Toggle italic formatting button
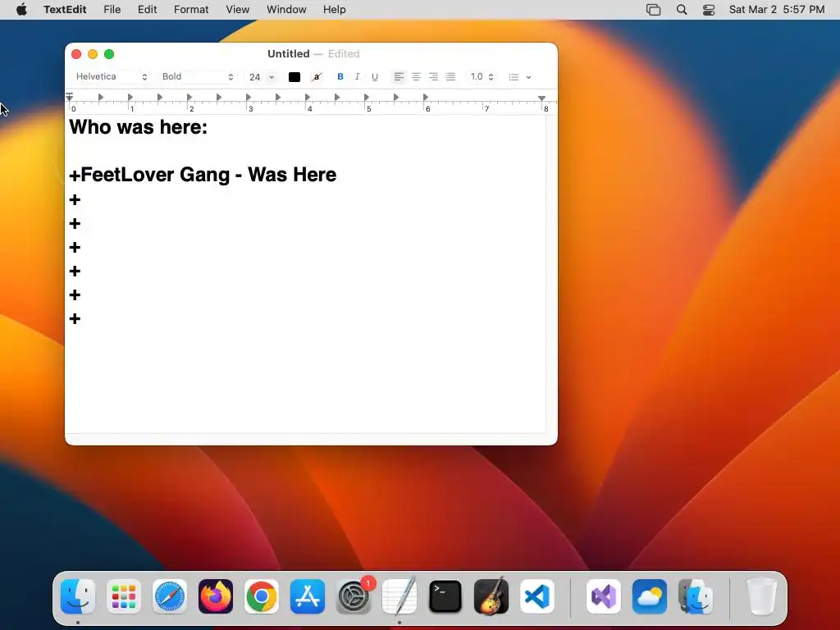840x630 pixels. (x=358, y=77)
